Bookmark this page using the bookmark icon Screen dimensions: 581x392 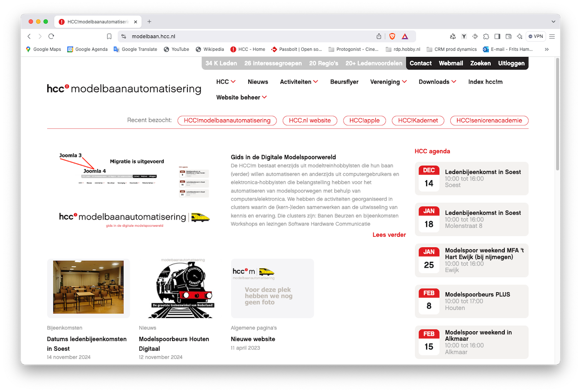[109, 36]
